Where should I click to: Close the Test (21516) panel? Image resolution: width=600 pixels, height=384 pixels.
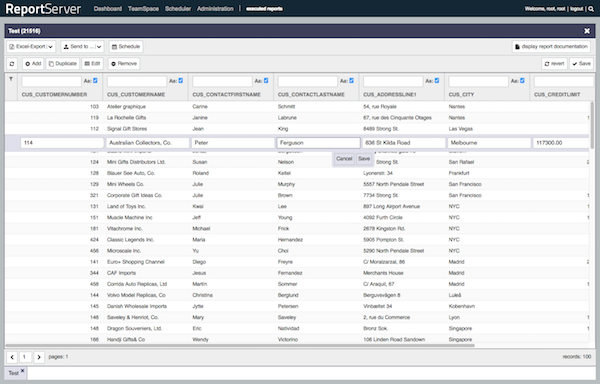587,31
